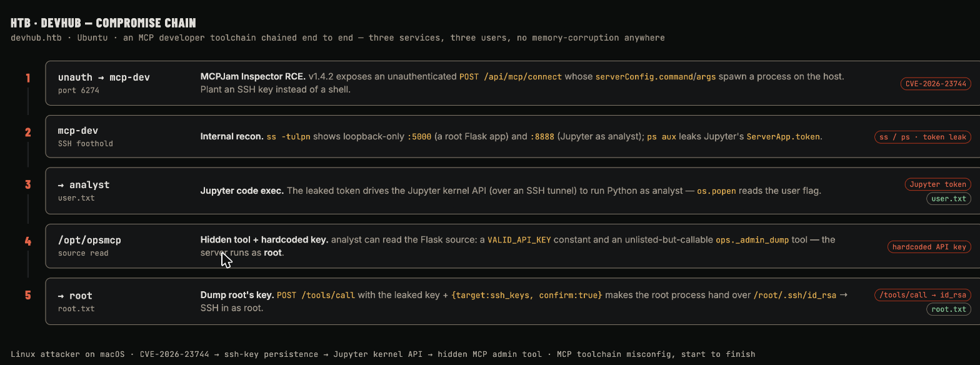Click 'Internal recon.' heading

[x=232, y=136]
